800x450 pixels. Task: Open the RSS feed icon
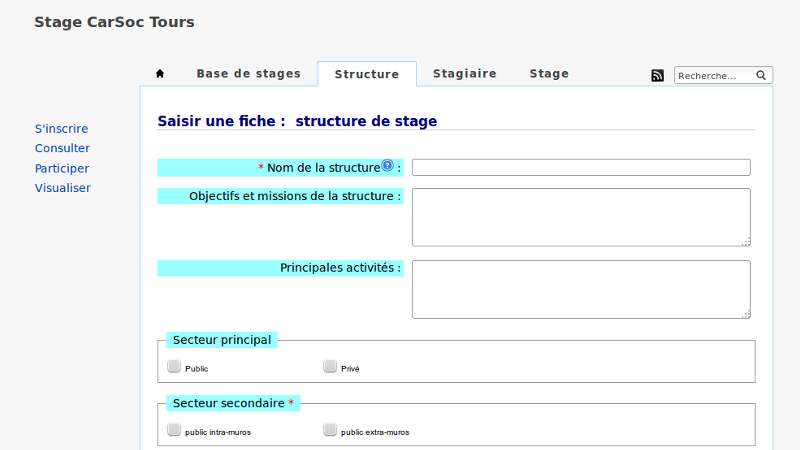(657, 75)
